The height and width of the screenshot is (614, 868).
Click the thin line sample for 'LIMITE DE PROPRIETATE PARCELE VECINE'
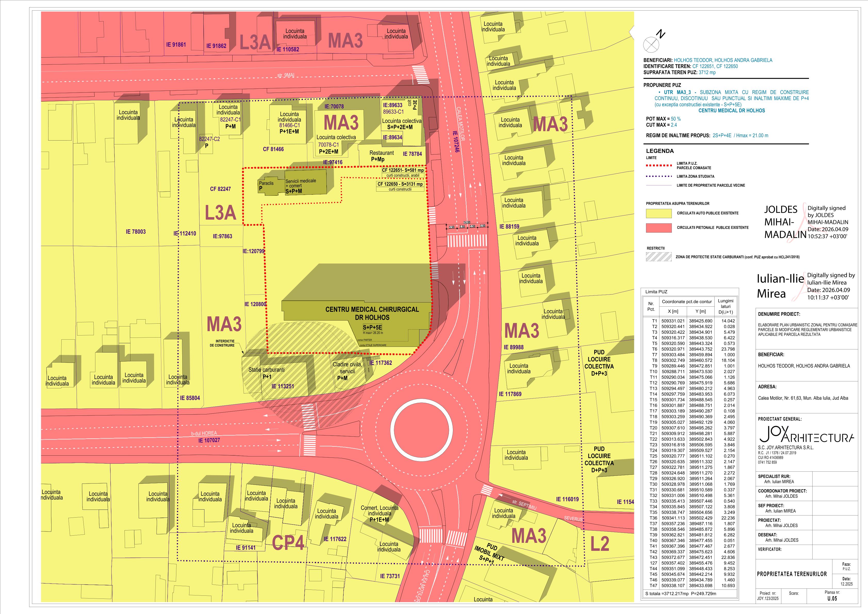point(659,185)
